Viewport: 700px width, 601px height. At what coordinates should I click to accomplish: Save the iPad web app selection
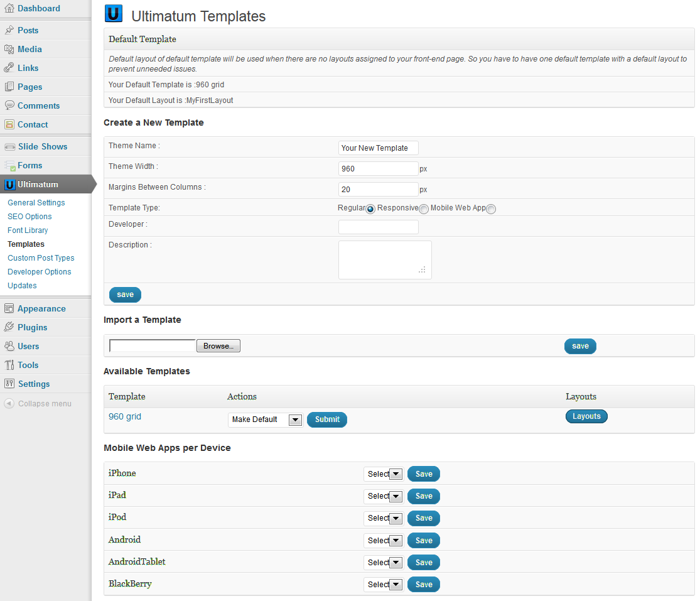[424, 496]
